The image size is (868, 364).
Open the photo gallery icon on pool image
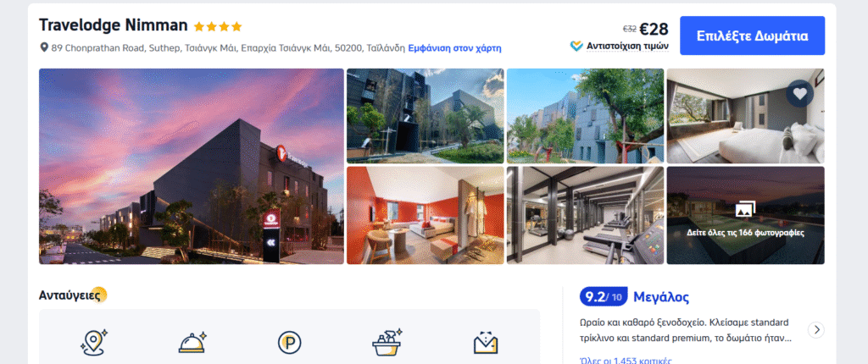tap(745, 210)
